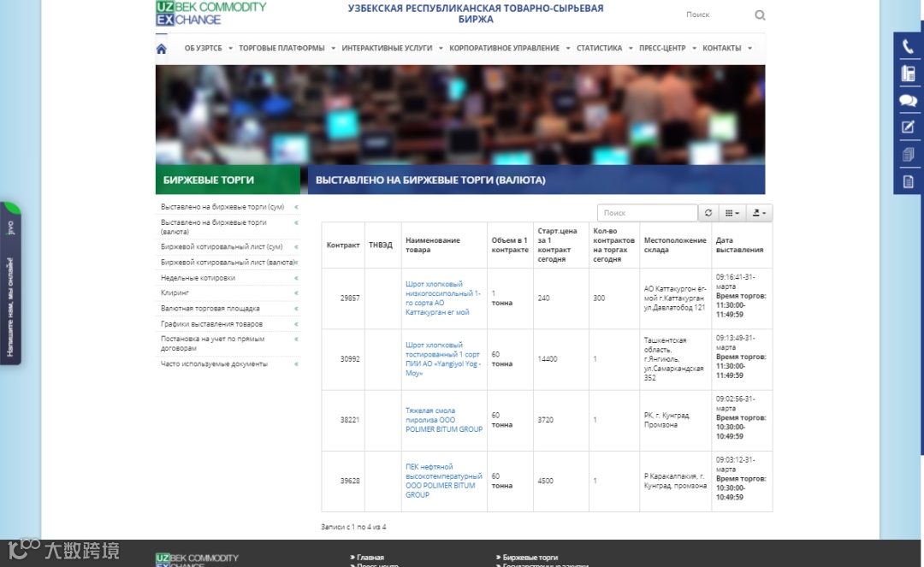
Task: Open Выставлено на биржевые торги (сум)
Action: [x=222, y=207]
